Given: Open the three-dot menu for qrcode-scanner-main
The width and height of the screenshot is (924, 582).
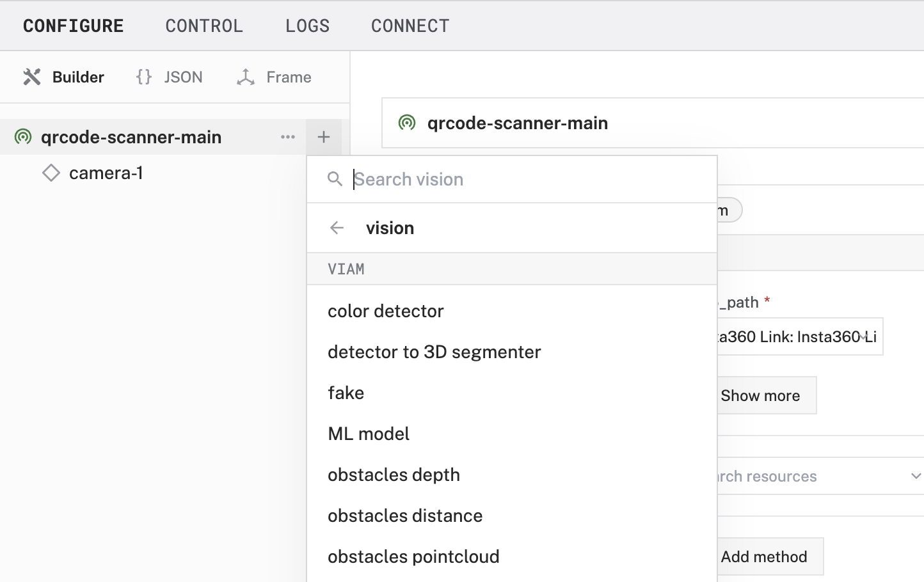Looking at the screenshot, I should pos(288,137).
